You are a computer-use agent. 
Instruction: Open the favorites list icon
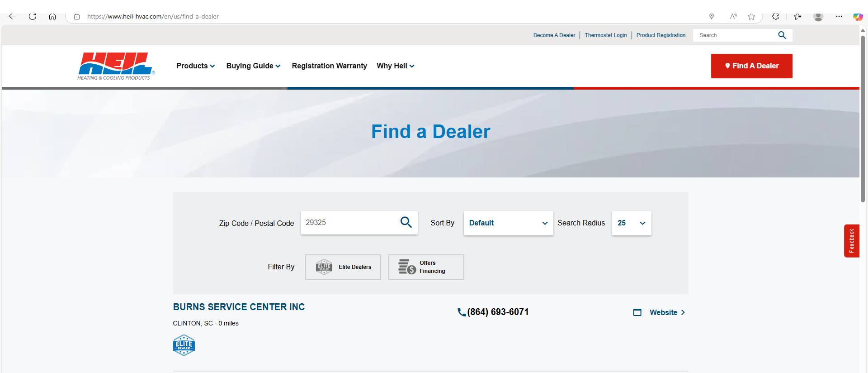(797, 17)
